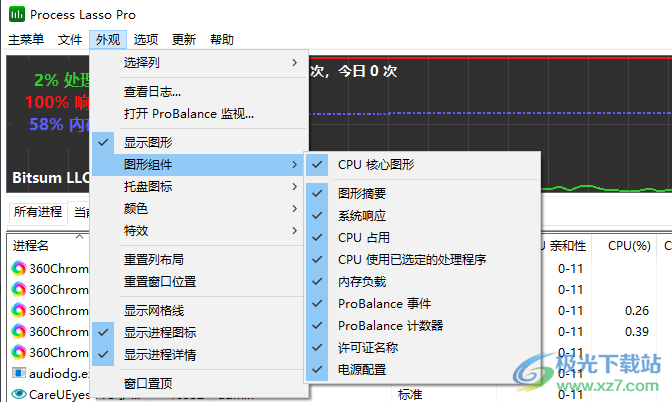Open the 文件 menu
The width and height of the screenshot is (672, 402).
coord(70,39)
